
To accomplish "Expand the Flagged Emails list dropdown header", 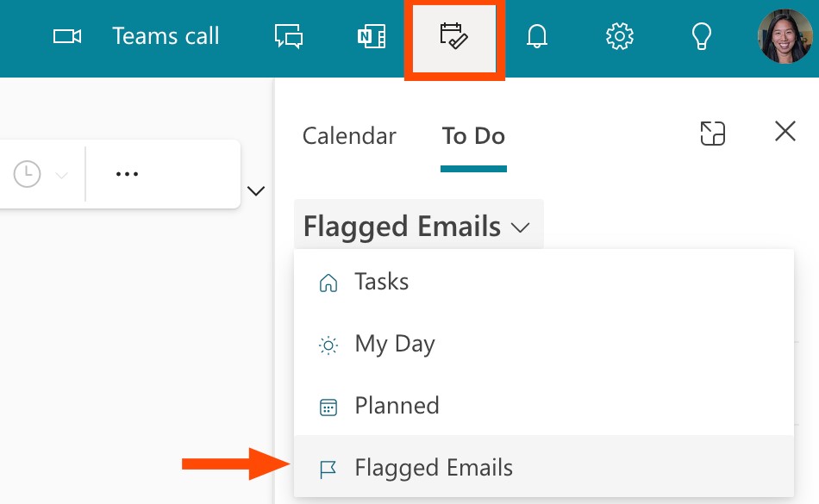I will click(419, 226).
